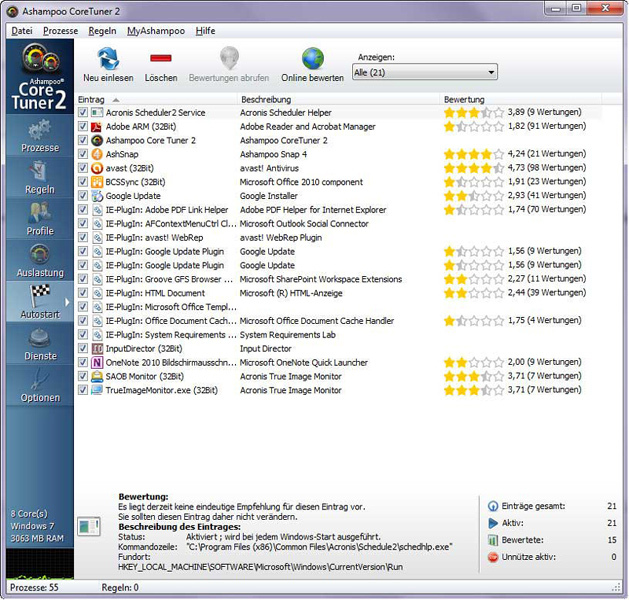Click the Ashampoo Core Tuner 2 entry icon
Screen dimensions: 629x600
click(97, 140)
